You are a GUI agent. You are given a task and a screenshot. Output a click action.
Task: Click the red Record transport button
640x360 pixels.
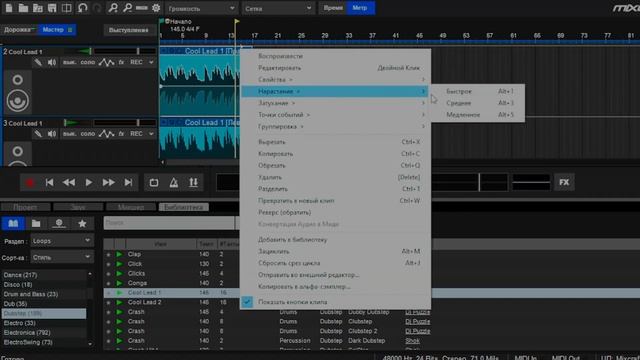point(30,182)
